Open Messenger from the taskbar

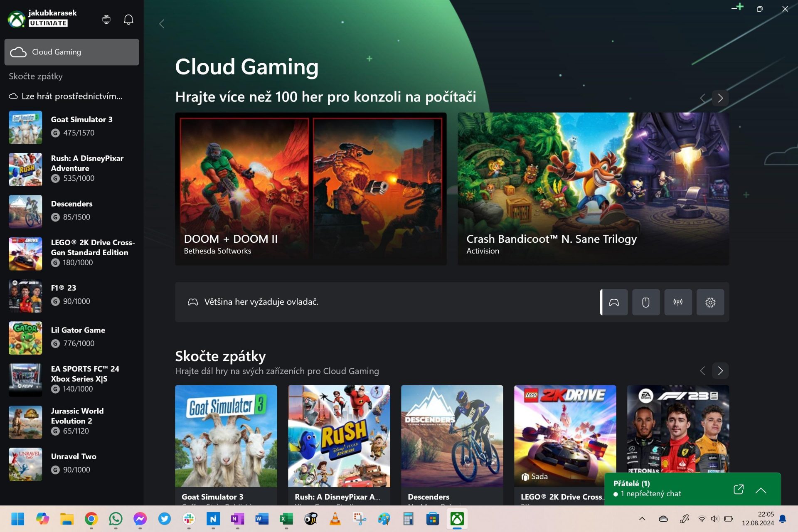coord(140,519)
